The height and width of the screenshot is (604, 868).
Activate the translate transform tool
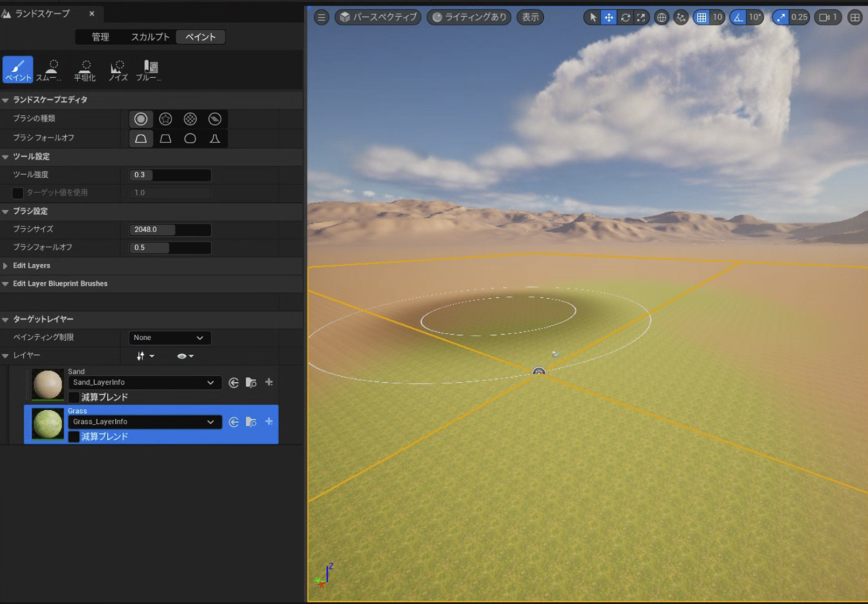tap(609, 17)
